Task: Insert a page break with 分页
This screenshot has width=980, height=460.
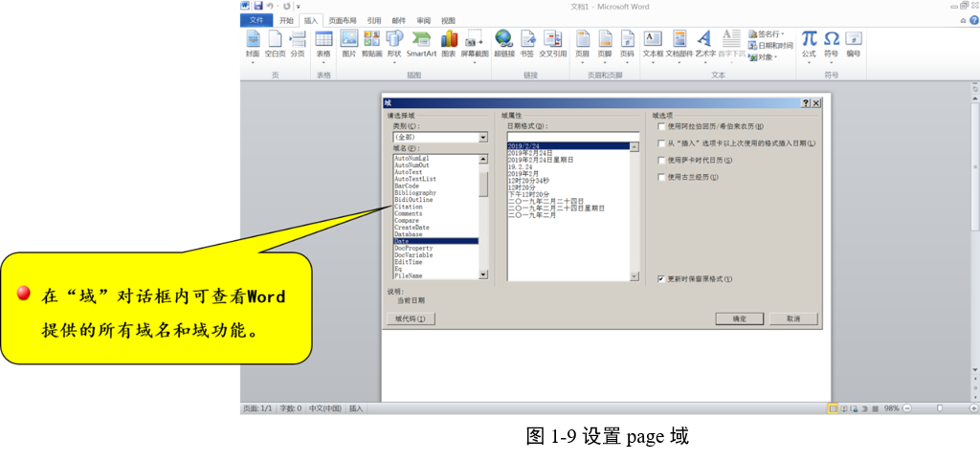Action: 298,45
